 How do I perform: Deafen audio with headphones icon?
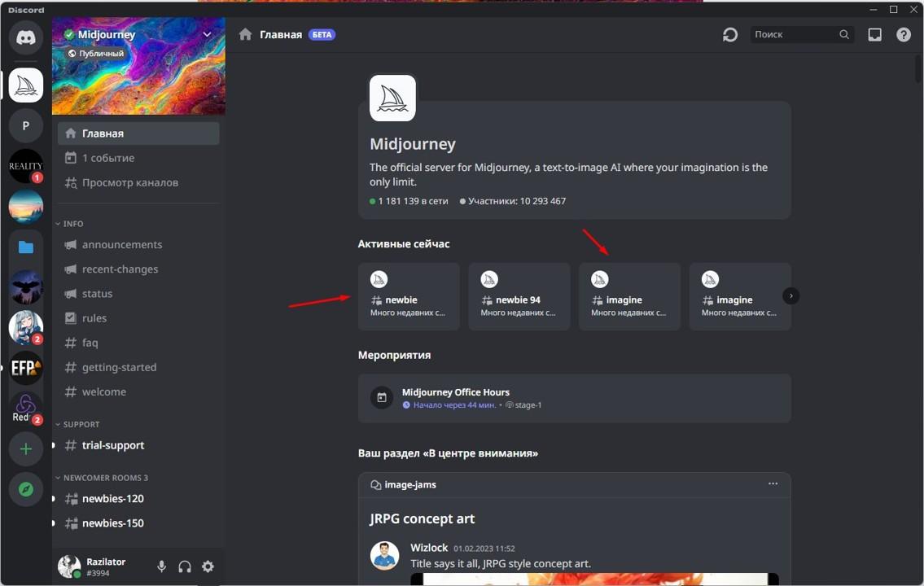185,566
